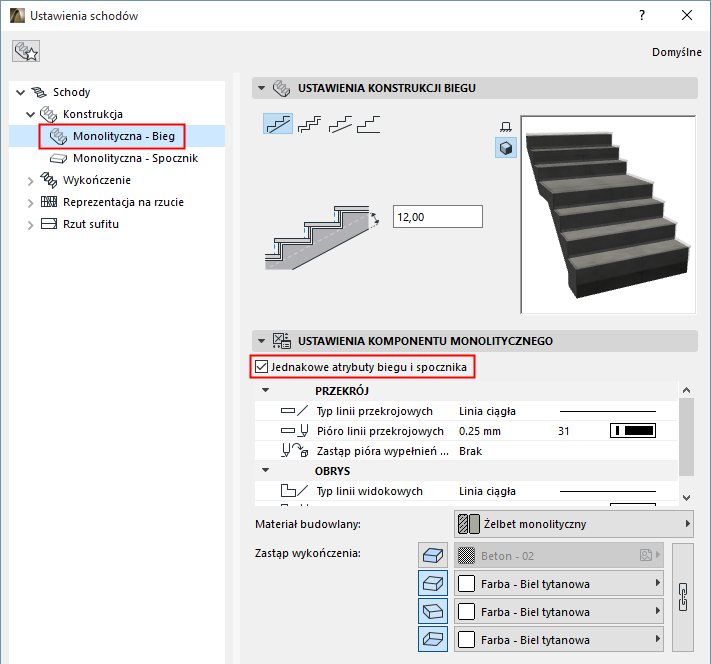Click the building material hatch icon

tap(468, 524)
